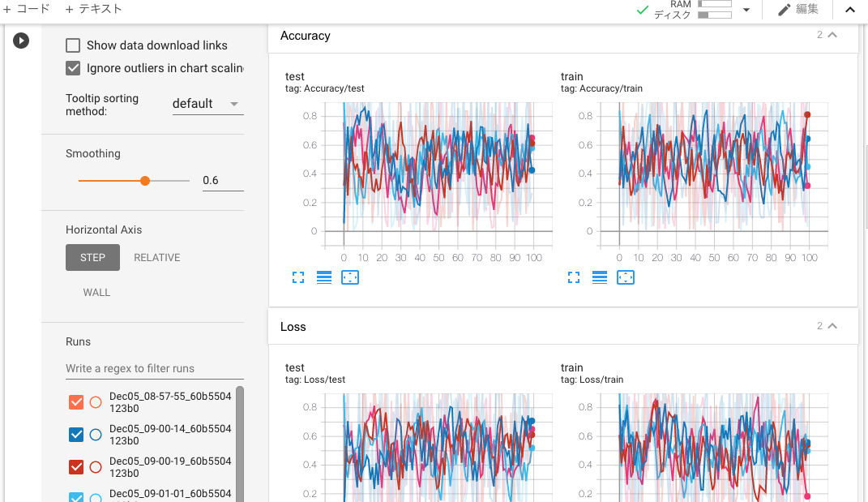Viewport: 868px width, 502px height.
Task: Toggle y-axis log scale on Accuracy/test chart
Action: click(x=323, y=277)
